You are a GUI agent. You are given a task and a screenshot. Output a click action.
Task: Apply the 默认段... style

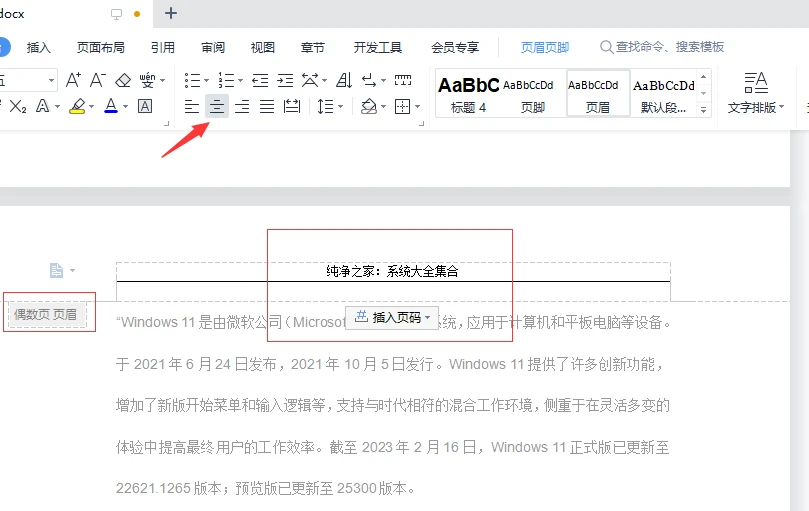[664, 93]
